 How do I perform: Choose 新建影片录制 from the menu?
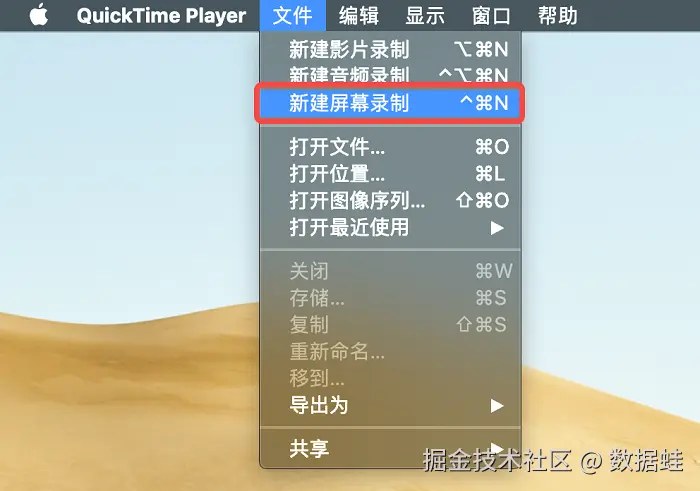coord(391,49)
